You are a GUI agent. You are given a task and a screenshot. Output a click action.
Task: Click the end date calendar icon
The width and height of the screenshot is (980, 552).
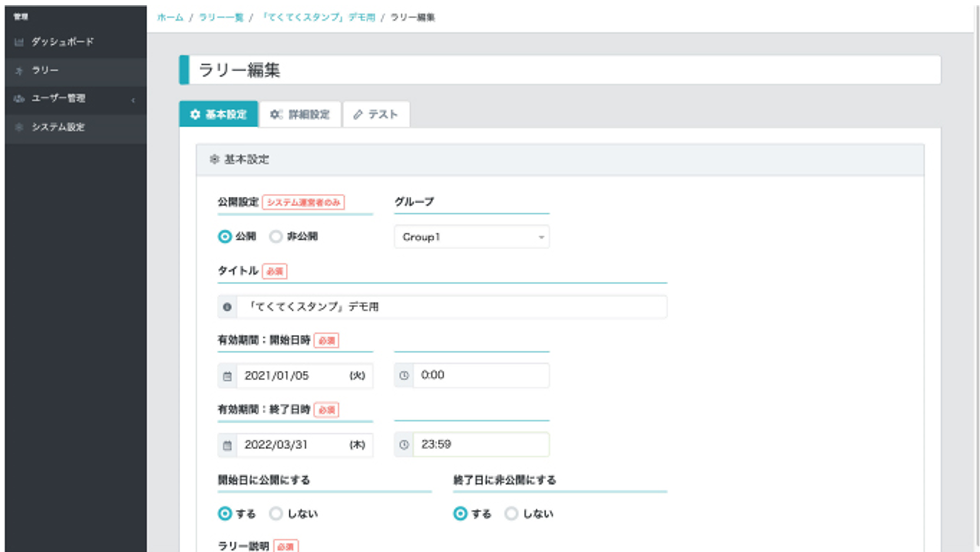coord(227,445)
